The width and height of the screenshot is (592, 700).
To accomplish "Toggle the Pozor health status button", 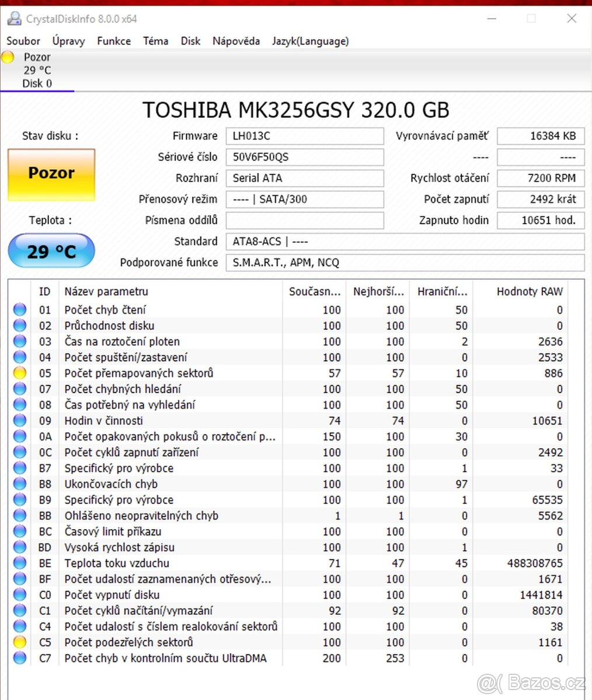I will (x=51, y=173).
